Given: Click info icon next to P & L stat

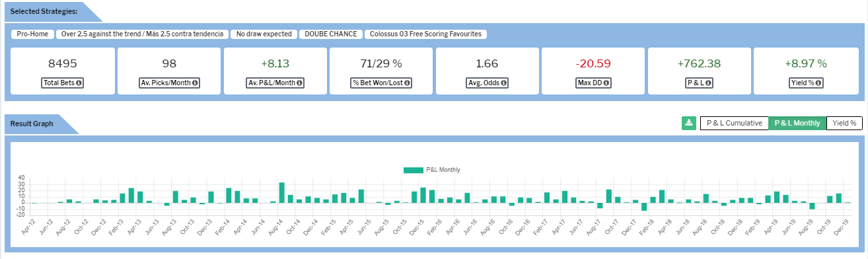Looking at the screenshot, I should point(710,83).
